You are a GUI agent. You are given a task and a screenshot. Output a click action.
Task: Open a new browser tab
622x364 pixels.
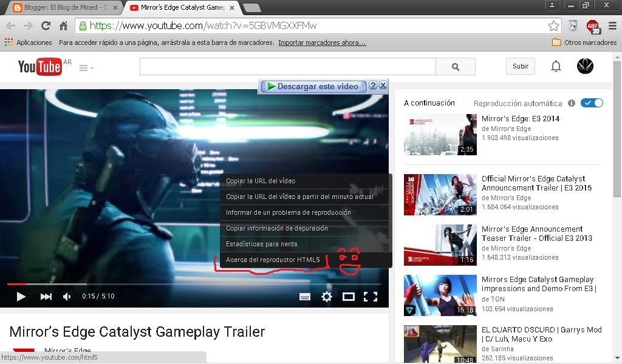pyautogui.click(x=251, y=8)
